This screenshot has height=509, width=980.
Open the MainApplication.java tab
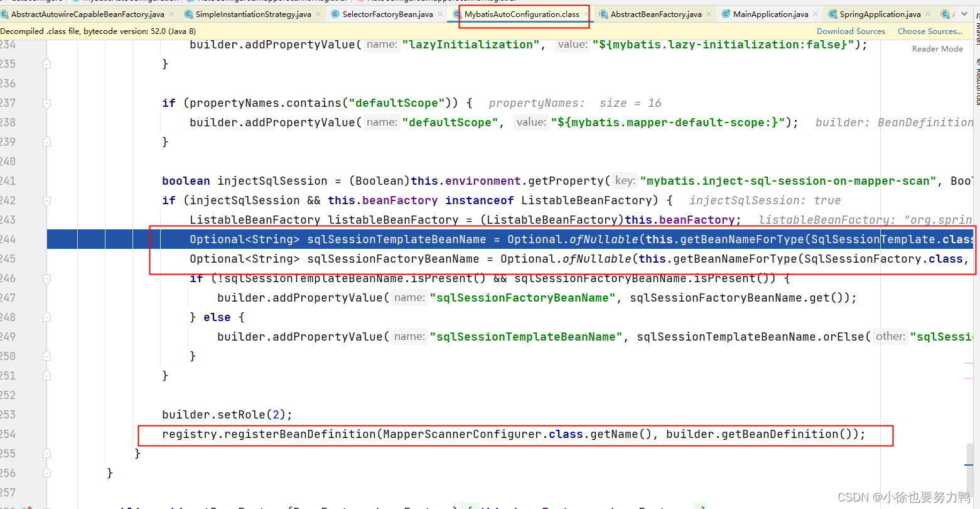(x=770, y=14)
